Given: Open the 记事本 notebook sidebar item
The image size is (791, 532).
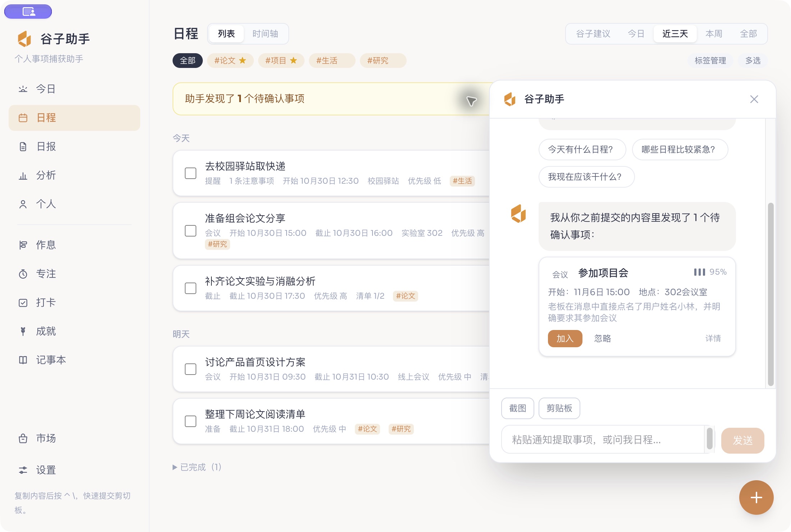Looking at the screenshot, I should tap(74, 360).
